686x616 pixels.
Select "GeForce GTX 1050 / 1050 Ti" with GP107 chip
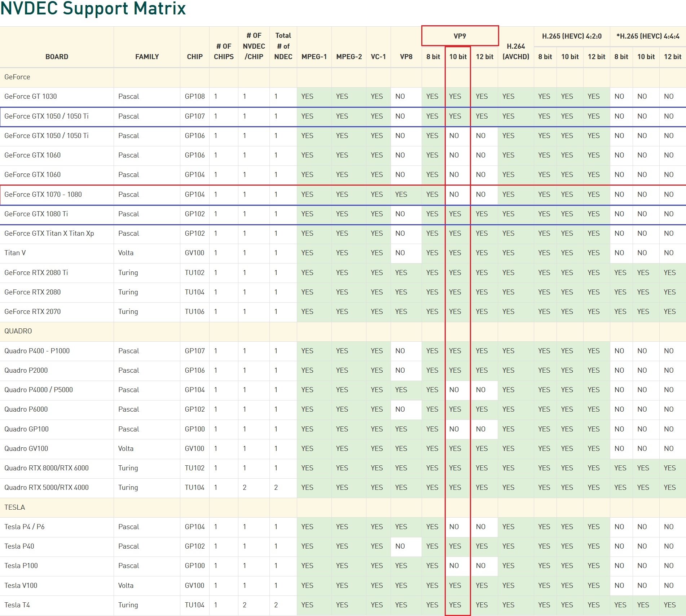coord(47,116)
